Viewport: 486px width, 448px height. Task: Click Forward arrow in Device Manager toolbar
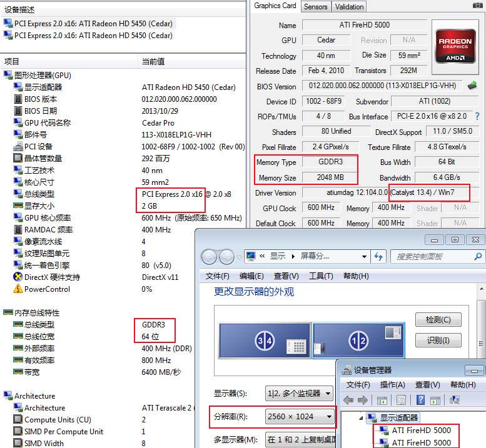362,400
